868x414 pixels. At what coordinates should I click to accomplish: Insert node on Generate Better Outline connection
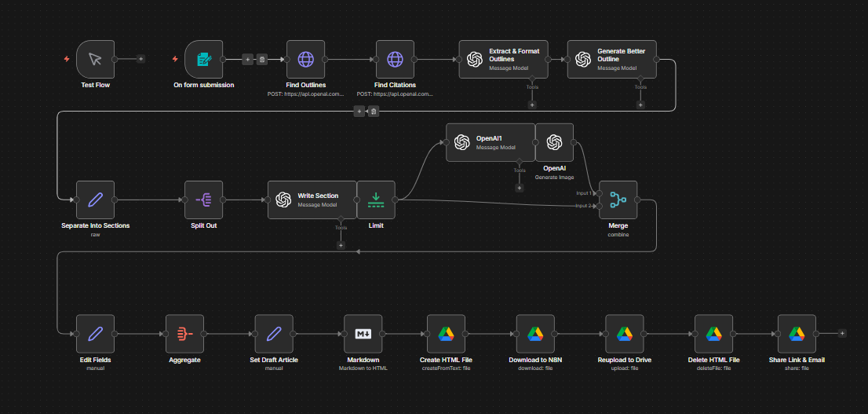[x=359, y=112]
